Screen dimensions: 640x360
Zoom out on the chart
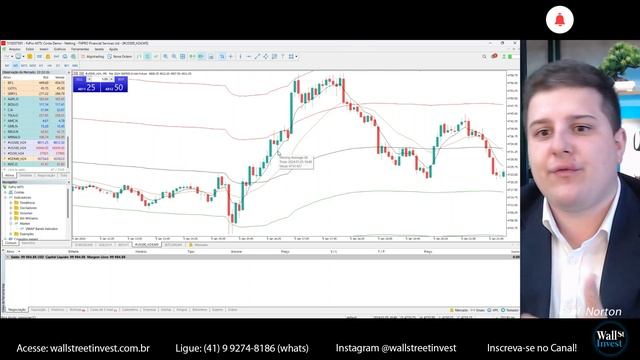pos(174,57)
